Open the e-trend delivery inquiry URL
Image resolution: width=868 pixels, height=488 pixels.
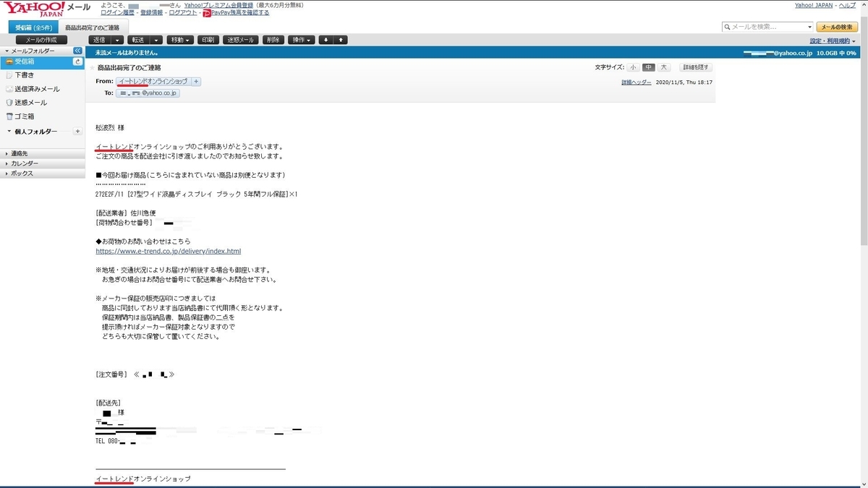169,252
